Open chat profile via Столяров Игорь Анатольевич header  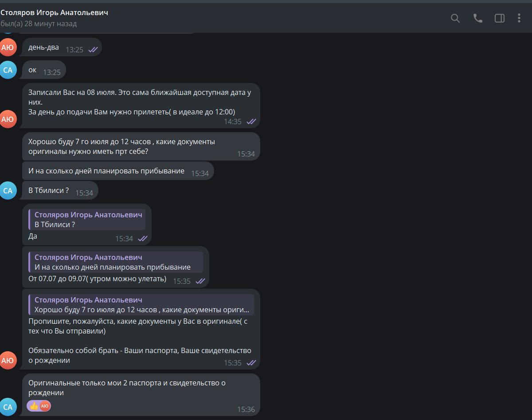[x=55, y=12]
